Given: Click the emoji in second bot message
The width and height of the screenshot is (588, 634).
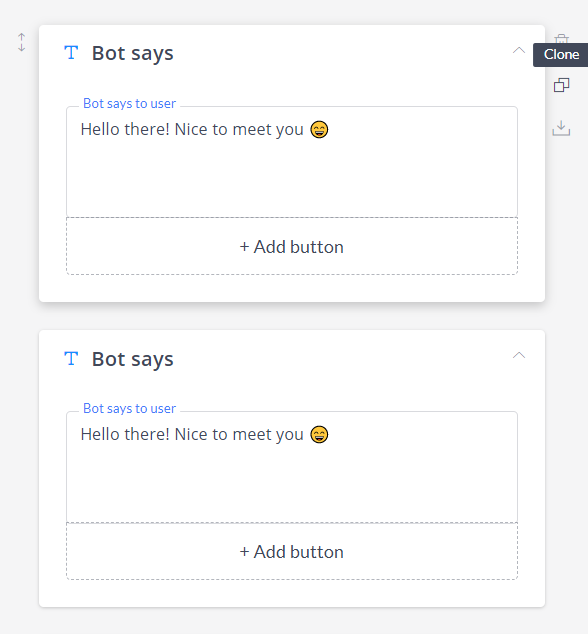Looking at the screenshot, I should (319, 435).
